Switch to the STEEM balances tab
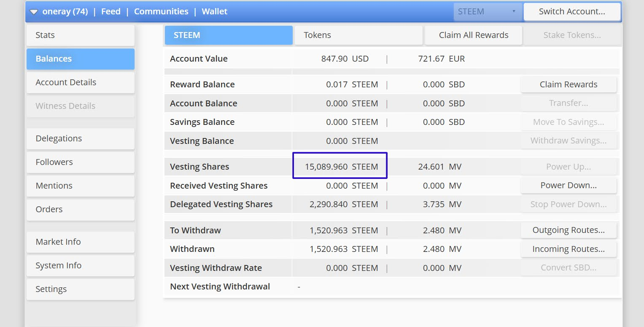Image resolution: width=644 pixels, height=327 pixels. click(x=229, y=35)
